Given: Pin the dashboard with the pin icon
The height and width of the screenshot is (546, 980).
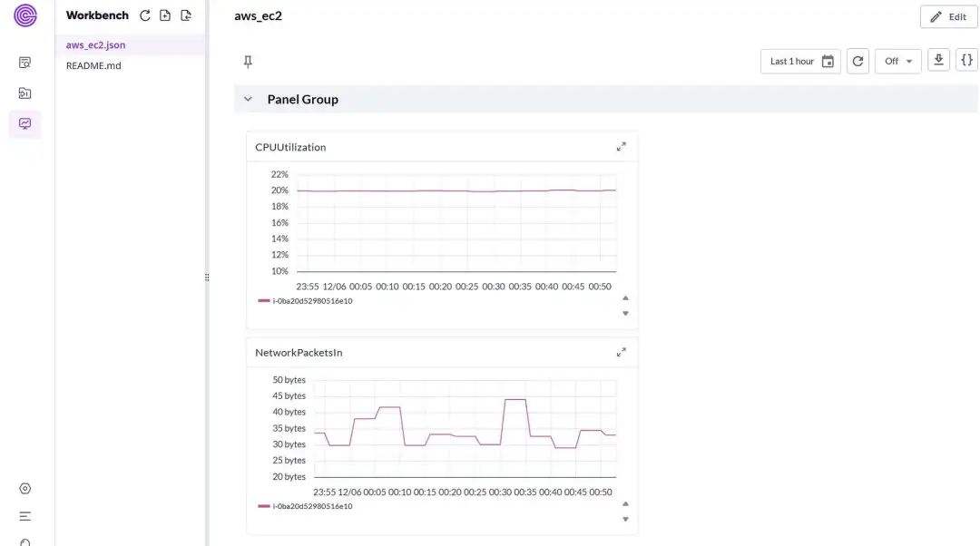Looking at the screenshot, I should click(248, 62).
